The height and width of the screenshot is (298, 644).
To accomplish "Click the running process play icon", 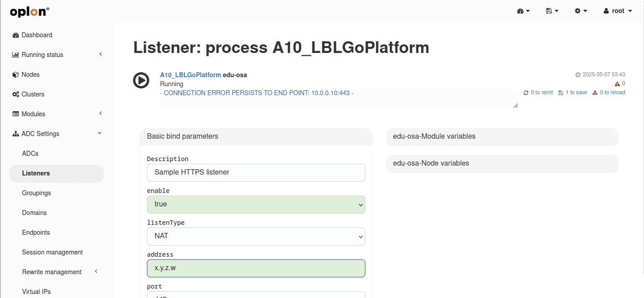I will 141,80.
